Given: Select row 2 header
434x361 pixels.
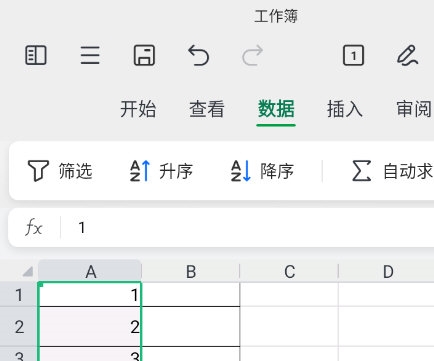Looking at the screenshot, I should 19,327.
